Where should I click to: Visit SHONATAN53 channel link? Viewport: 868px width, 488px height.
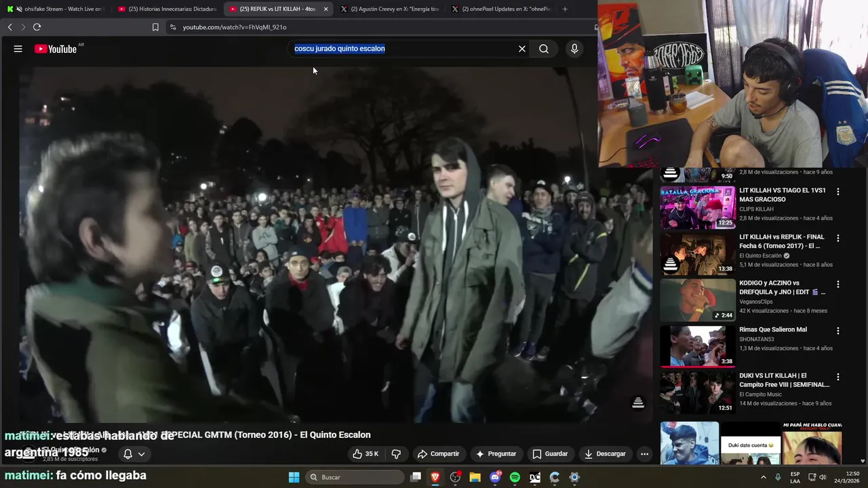tap(757, 339)
